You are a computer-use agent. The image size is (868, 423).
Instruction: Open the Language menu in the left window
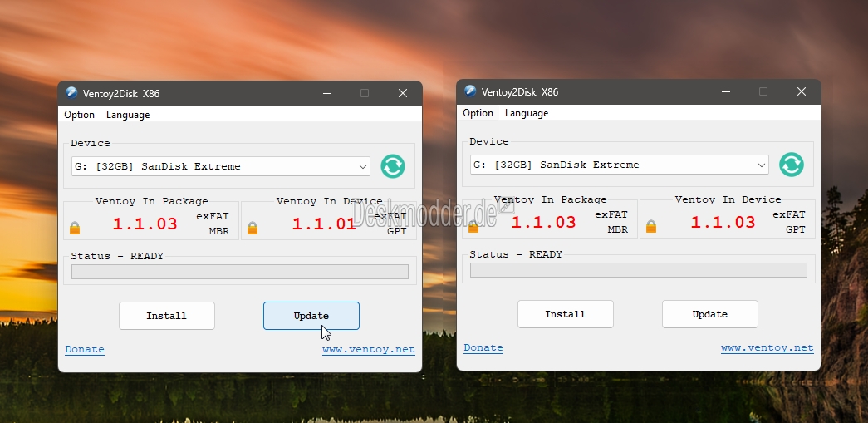point(128,115)
